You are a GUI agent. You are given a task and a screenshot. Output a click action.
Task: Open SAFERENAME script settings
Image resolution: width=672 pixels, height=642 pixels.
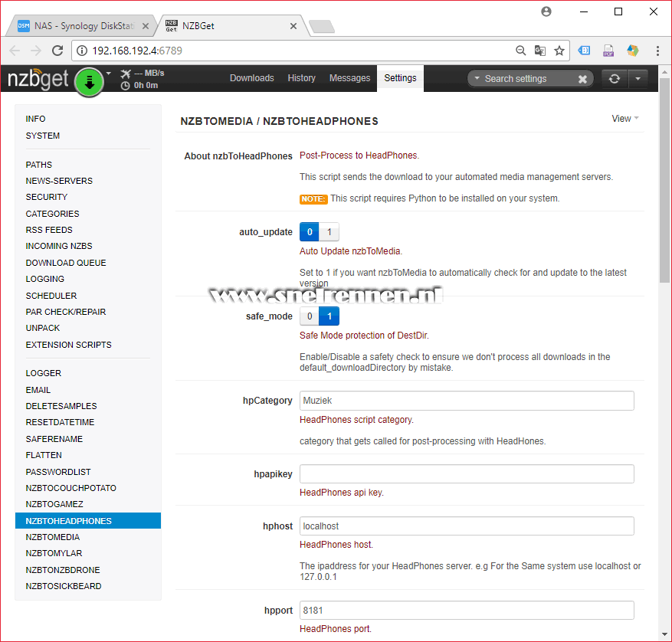(54, 439)
